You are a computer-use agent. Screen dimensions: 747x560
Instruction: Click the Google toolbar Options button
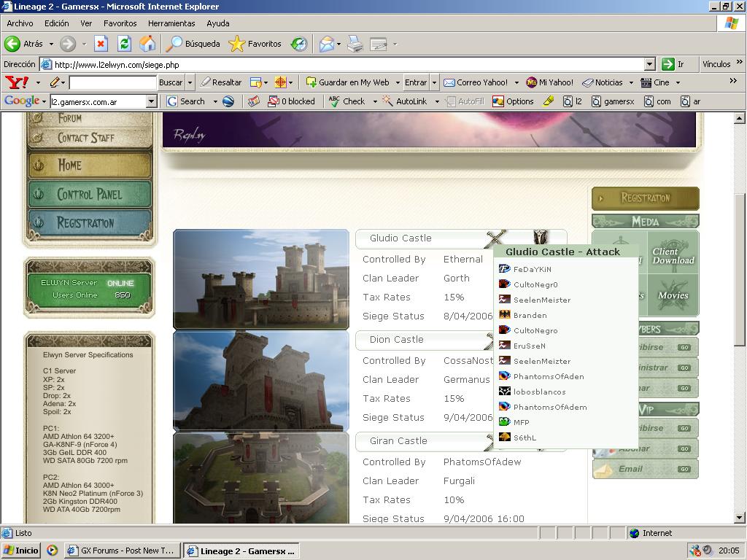click(x=513, y=101)
